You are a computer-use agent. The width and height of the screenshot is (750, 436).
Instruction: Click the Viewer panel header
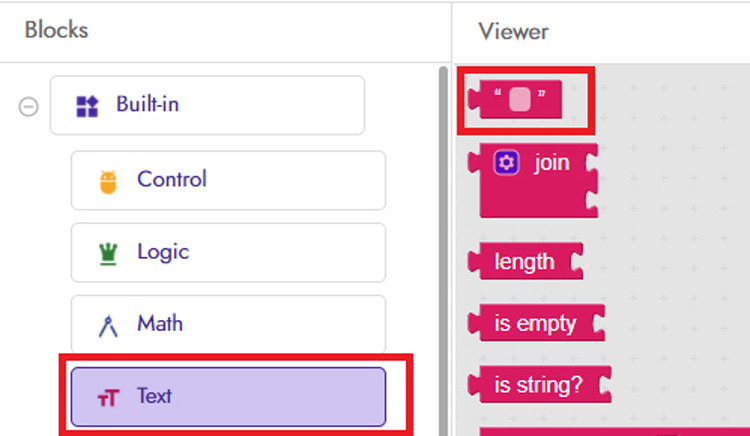click(x=513, y=31)
